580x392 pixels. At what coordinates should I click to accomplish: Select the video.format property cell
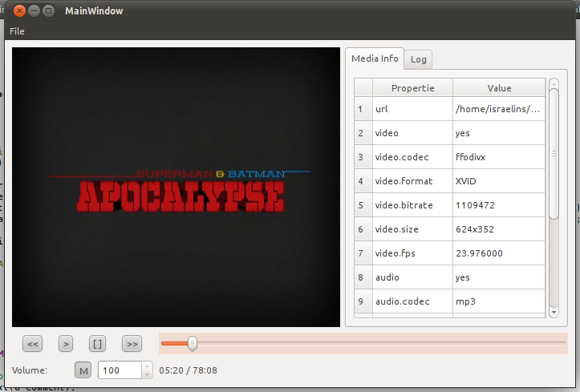tap(412, 181)
